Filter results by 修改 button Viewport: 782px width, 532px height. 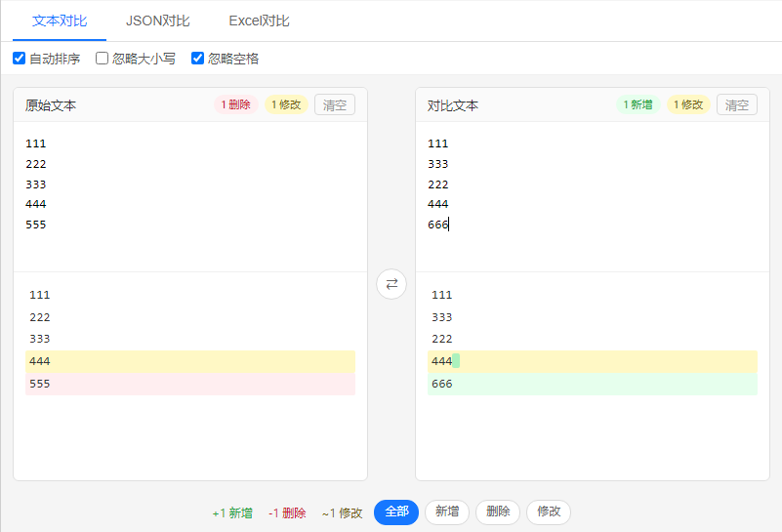pos(549,512)
